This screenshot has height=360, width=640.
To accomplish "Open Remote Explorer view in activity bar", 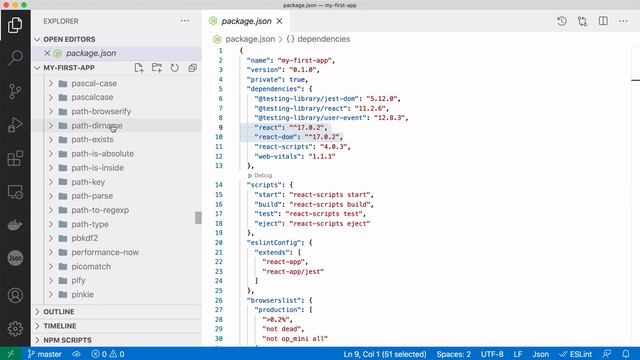I will (x=15, y=192).
